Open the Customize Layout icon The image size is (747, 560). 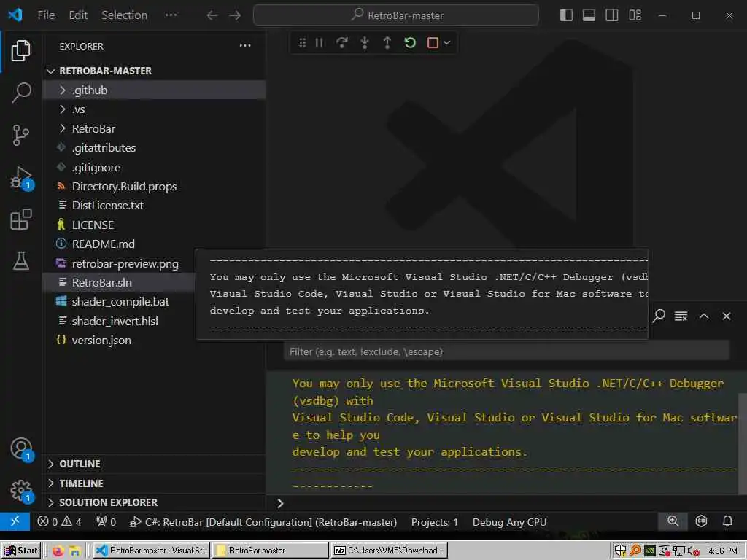[x=635, y=15]
